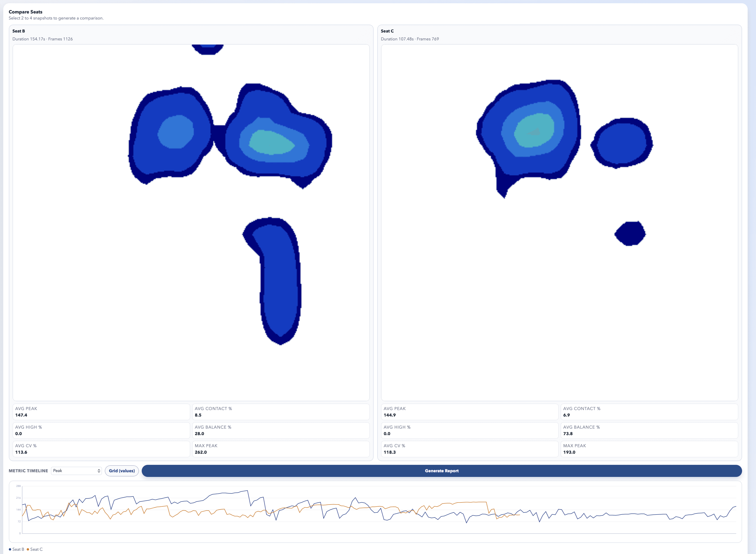
Task: Click the blue Seat B legend dot
Action: [10, 549]
